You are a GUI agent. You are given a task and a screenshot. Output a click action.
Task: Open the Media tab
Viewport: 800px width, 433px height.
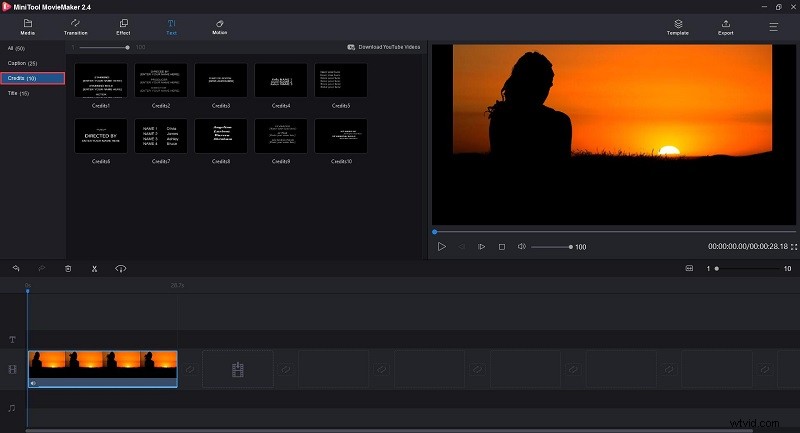[x=28, y=27]
